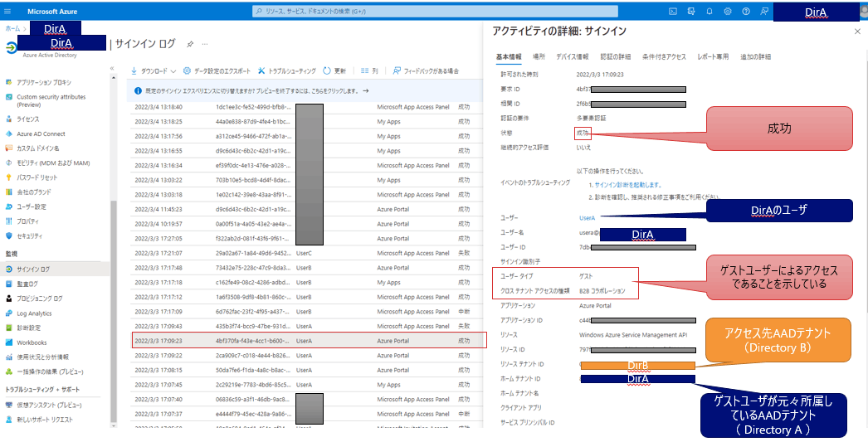Click the Azure AD Connect icon

(x=8, y=134)
